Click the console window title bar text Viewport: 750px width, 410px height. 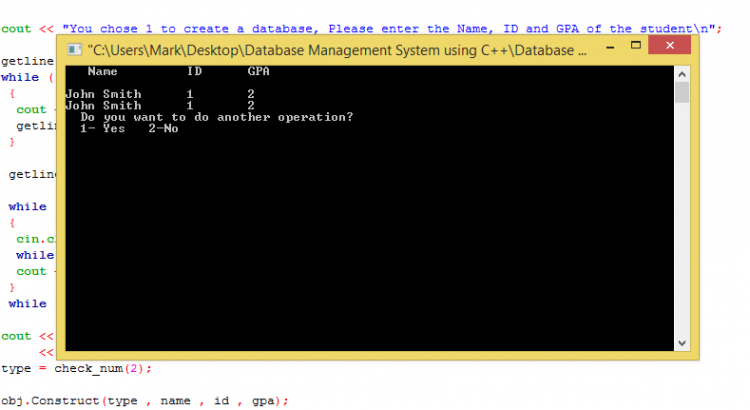click(337, 50)
